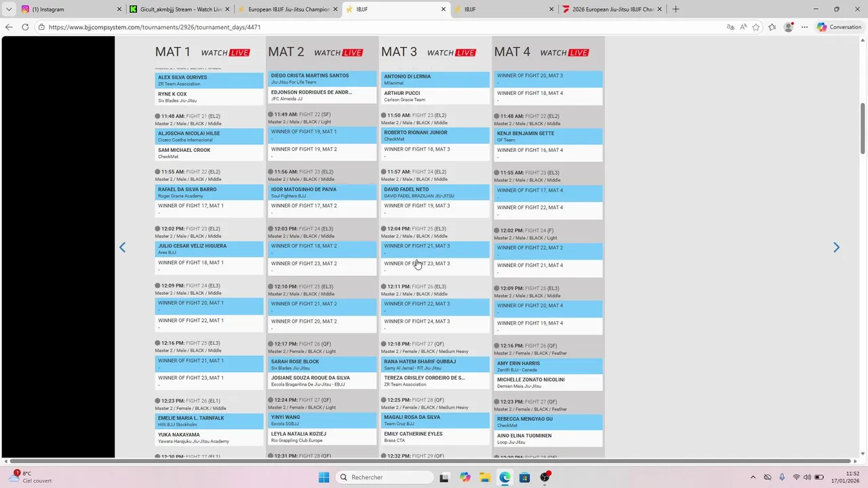The image size is (868, 488).
Task: Open a new browser tab
Action: point(675,9)
